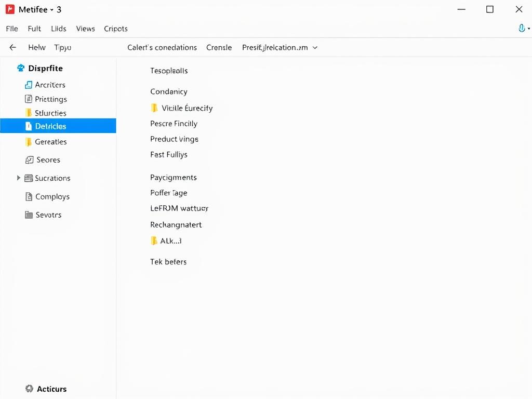The height and width of the screenshot is (399, 532).
Task: Select Priettings in the sidebar
Action: coord(51,99)
